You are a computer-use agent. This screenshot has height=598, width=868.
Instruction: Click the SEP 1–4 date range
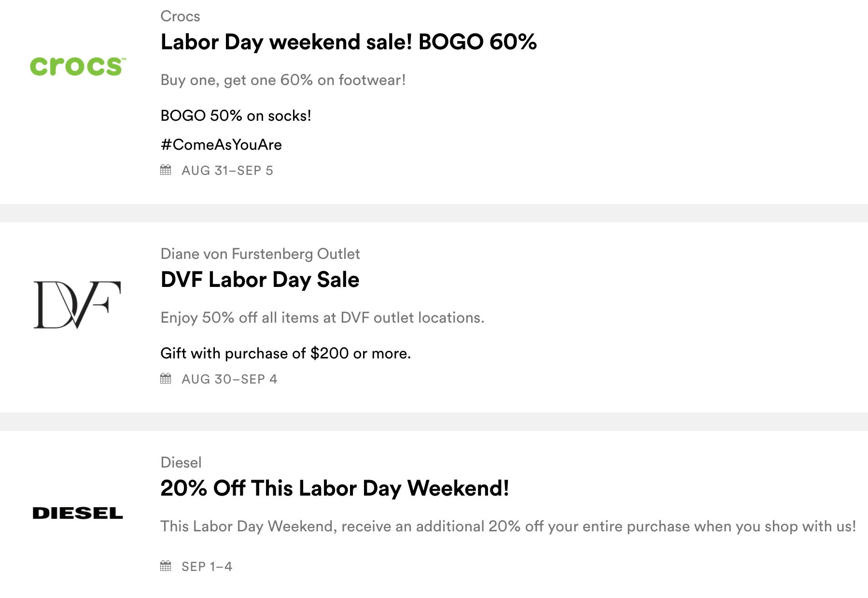207,567
